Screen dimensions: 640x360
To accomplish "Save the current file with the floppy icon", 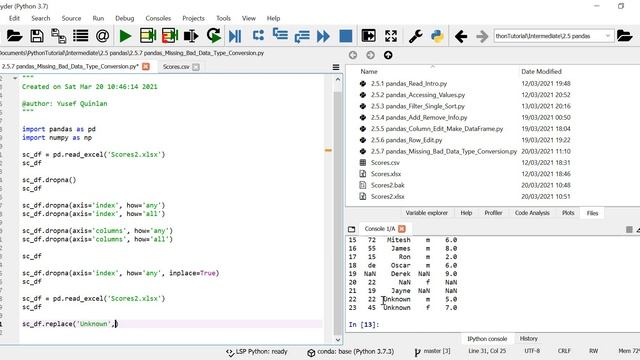I will (37, 36).
